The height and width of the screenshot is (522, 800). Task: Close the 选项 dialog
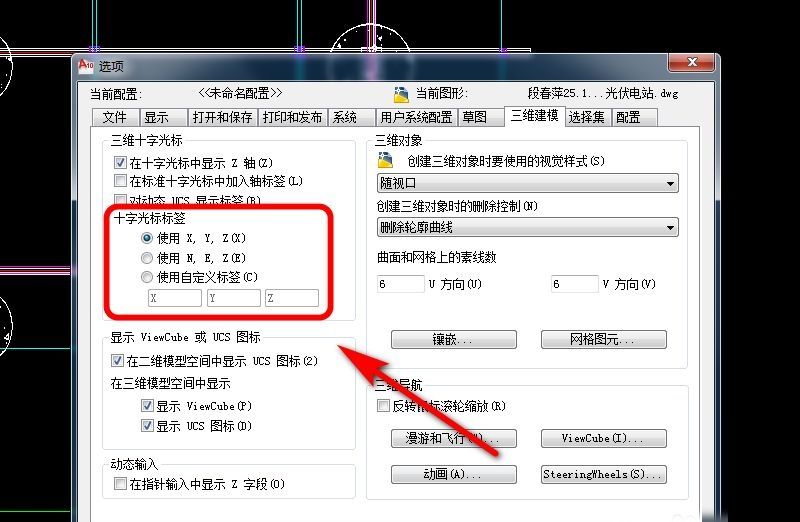pyautogui.click(x=691, y=62)
